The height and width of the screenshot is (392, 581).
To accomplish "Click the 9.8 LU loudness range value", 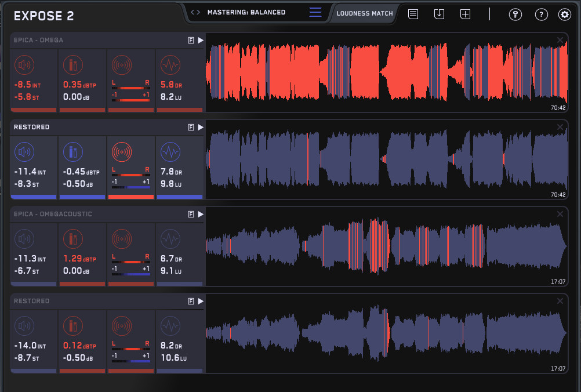I will 171,184.
